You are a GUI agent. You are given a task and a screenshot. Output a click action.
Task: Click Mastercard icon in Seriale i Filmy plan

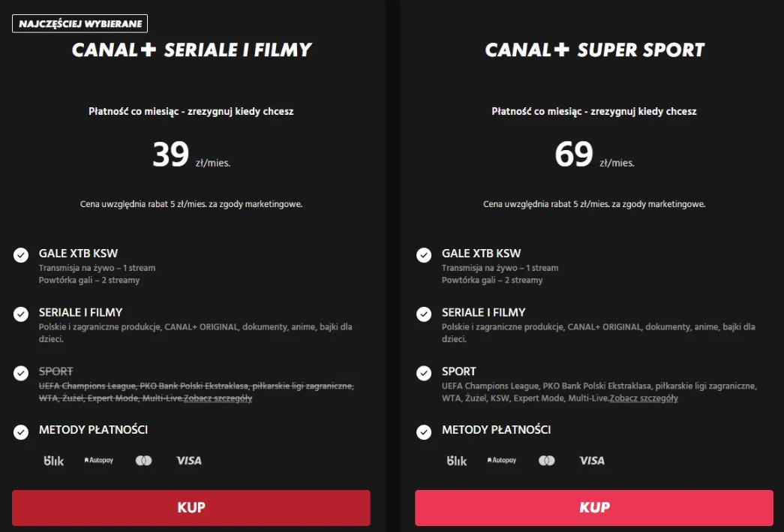pos(143,461)
